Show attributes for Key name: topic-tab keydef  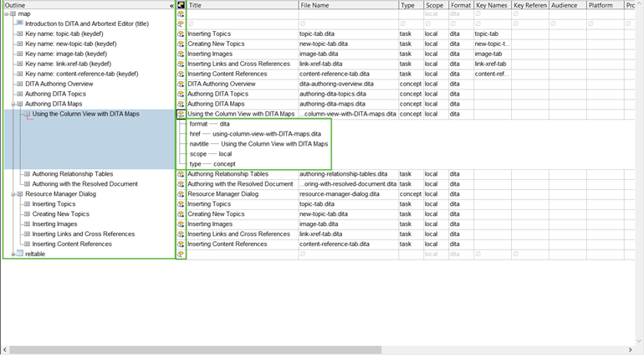coord(181,33)
